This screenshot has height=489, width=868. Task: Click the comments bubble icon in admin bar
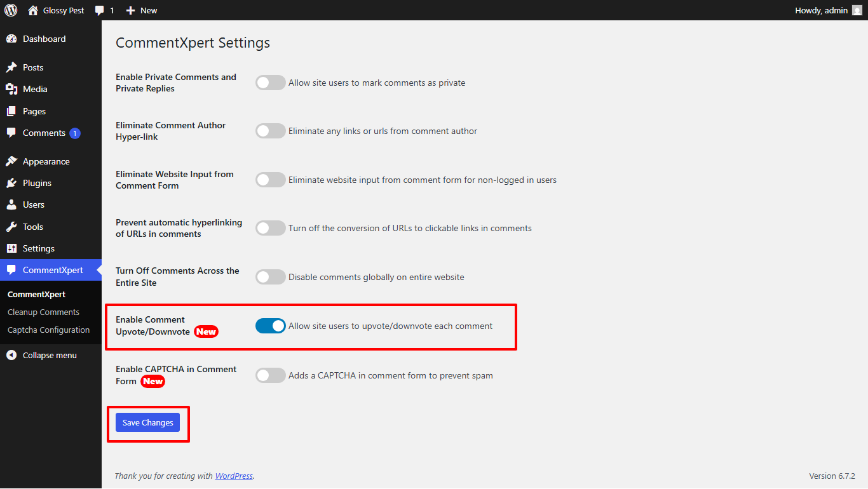(100, 11)
